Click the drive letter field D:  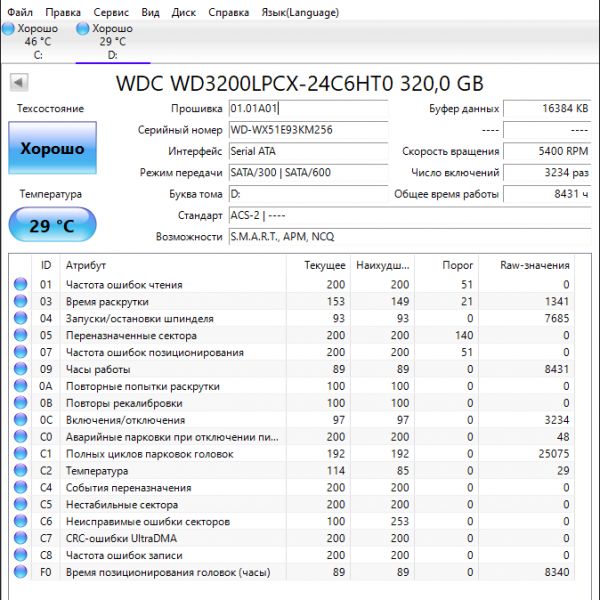click(x=308, y=194)
